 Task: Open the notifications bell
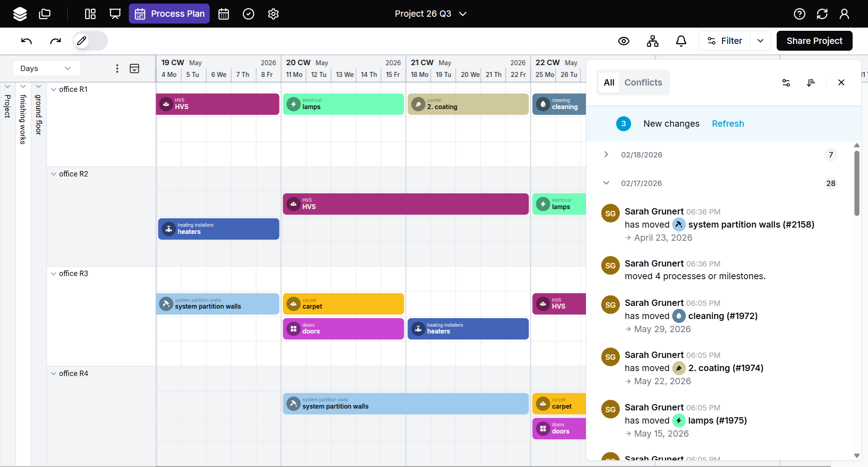click(681, 41)
